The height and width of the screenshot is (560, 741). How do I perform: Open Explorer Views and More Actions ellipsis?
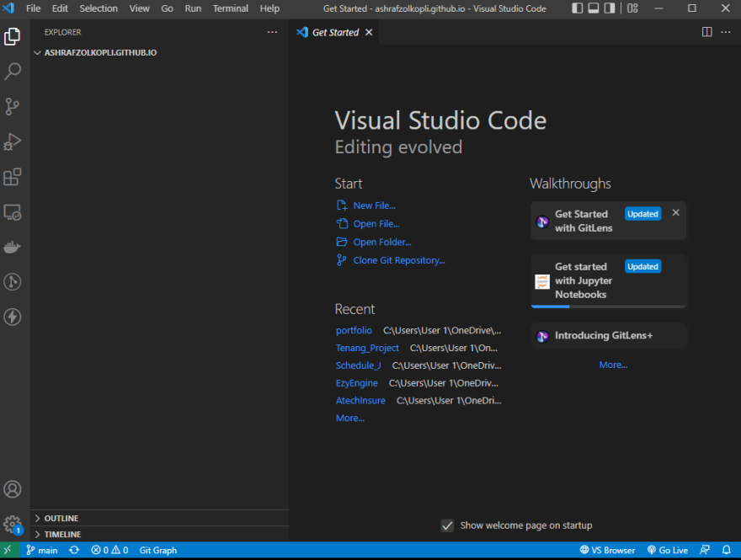[272, 32]
